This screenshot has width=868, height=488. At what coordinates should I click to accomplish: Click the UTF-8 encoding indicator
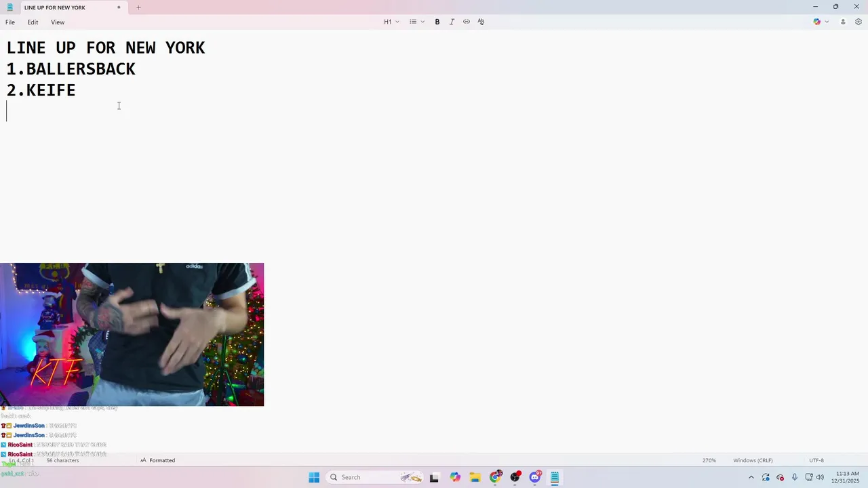(x=816, y=460)
